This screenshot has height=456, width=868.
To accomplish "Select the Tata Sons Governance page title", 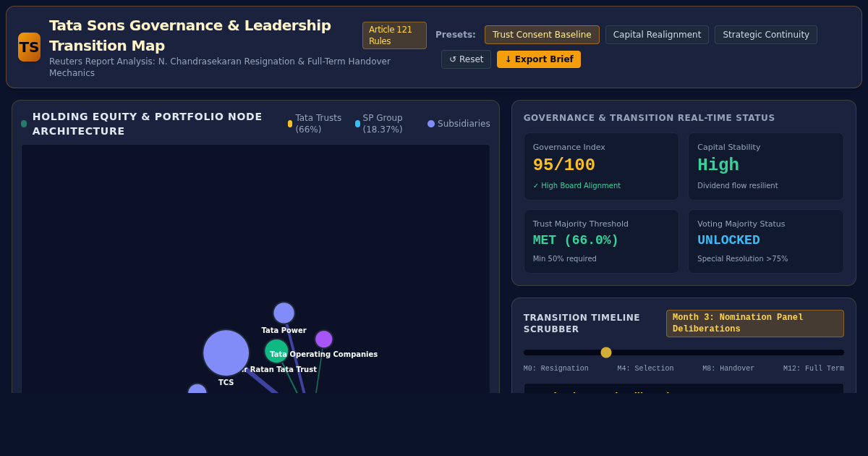I will tap(190, 35).
